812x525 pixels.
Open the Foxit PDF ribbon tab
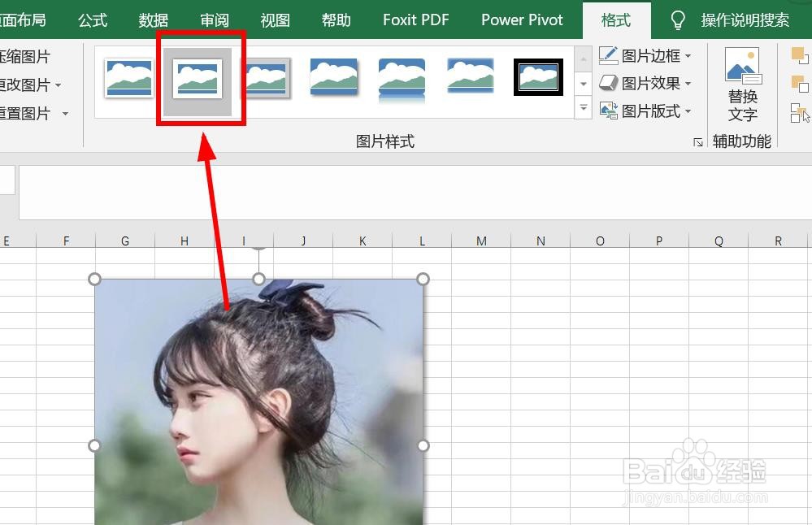[x=416, y=20]
